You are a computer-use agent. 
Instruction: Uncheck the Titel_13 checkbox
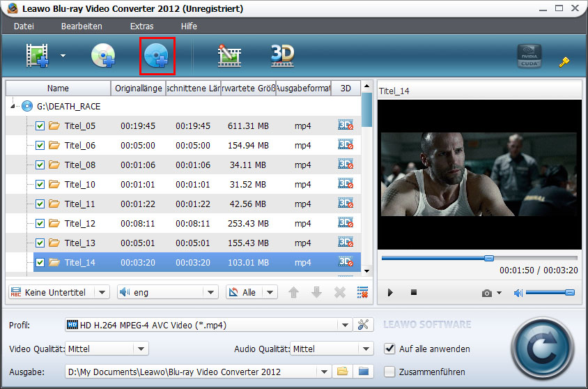point(40,243)
